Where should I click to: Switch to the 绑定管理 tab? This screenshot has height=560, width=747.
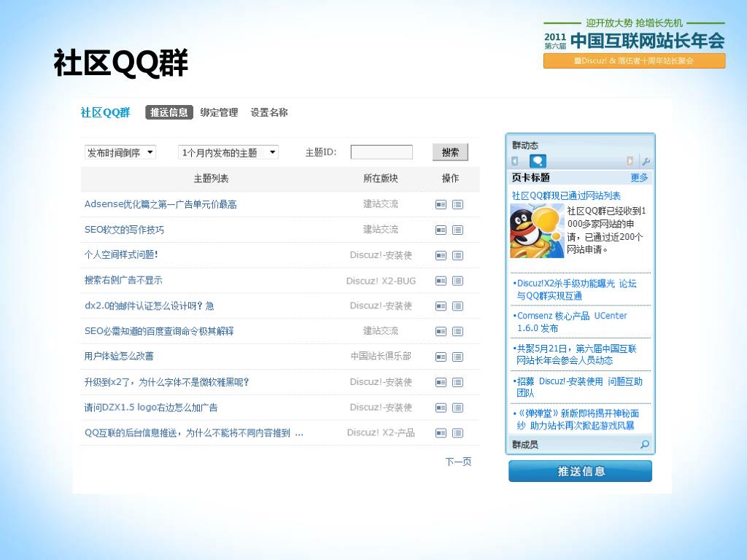(x=219, y=112)
